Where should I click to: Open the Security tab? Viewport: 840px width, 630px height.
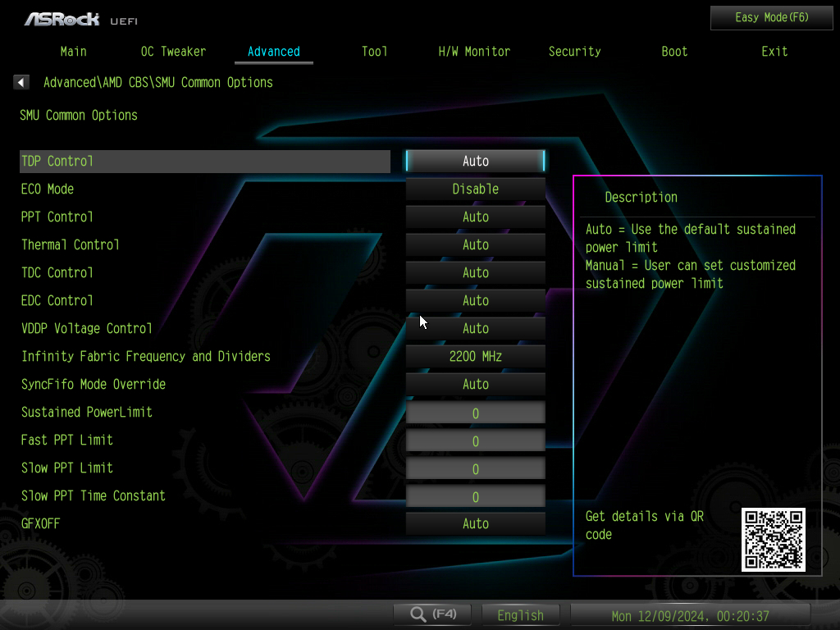pyautogui.click(x=574, y=52)
